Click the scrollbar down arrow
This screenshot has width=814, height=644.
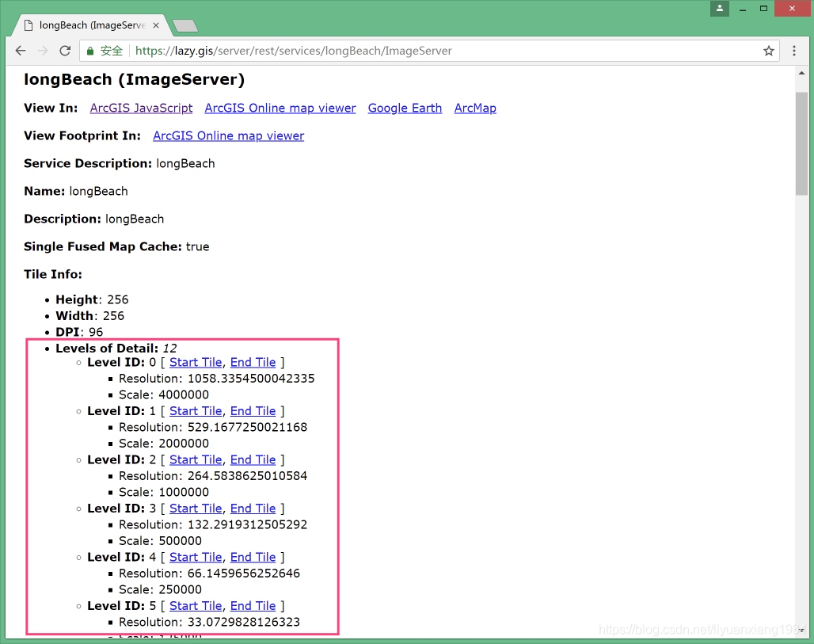click(801, 631)
